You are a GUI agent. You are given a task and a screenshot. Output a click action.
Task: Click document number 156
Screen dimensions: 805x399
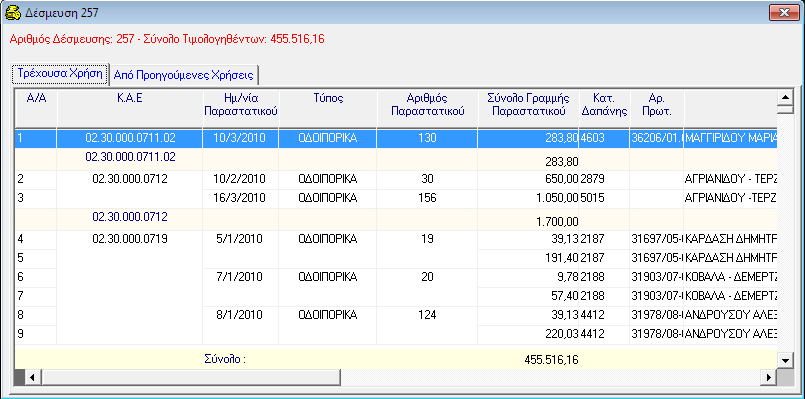pos(428,198)
